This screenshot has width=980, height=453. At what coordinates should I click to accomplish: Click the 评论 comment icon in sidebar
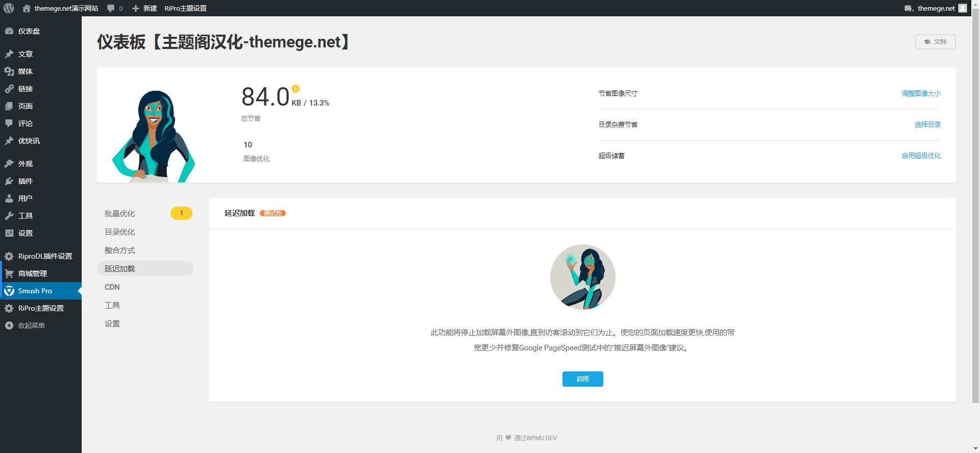tap(9, 123)
